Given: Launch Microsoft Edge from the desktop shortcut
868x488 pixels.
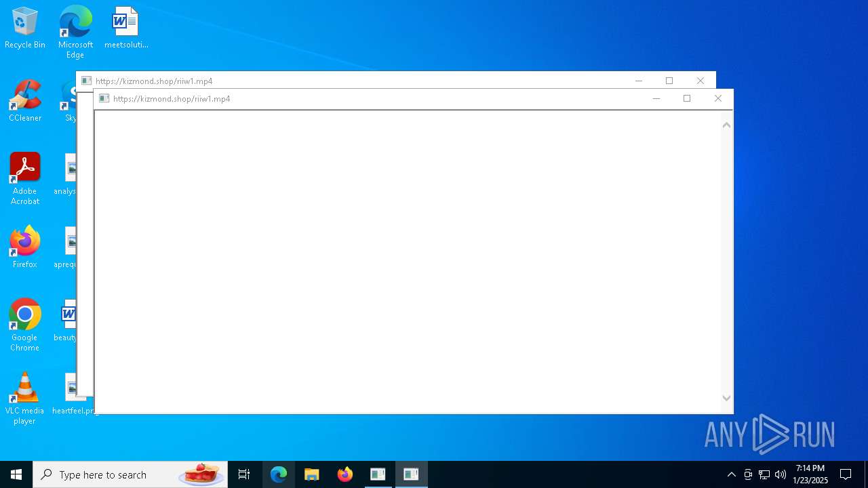Looking at the screenshot, I should [x=75, y=32].
